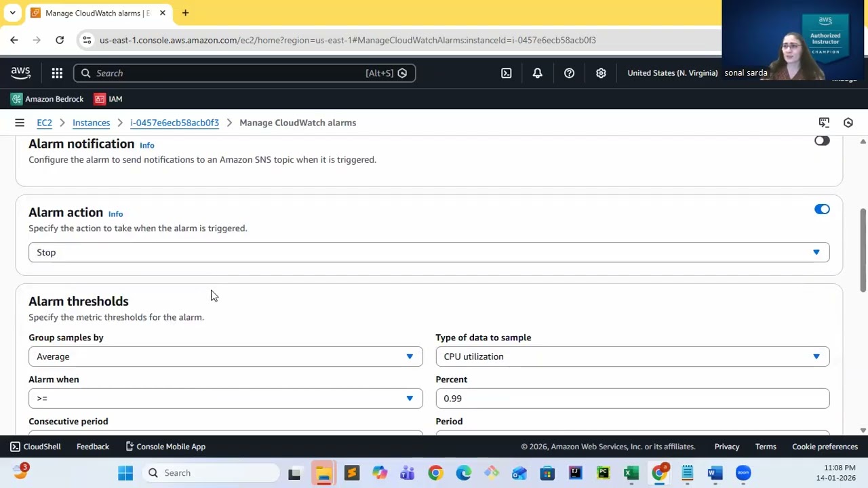View site information icon in address bar

[87, 40]
